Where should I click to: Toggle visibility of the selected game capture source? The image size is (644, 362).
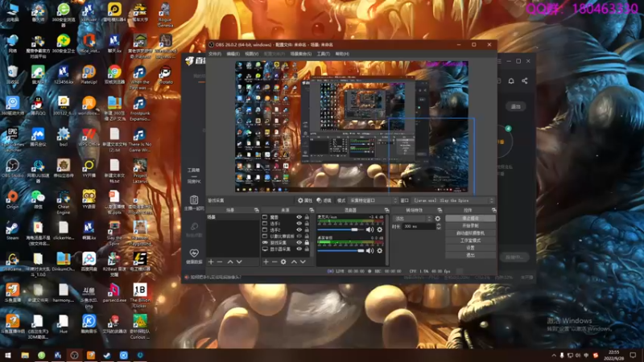click(x=299, y=243)
